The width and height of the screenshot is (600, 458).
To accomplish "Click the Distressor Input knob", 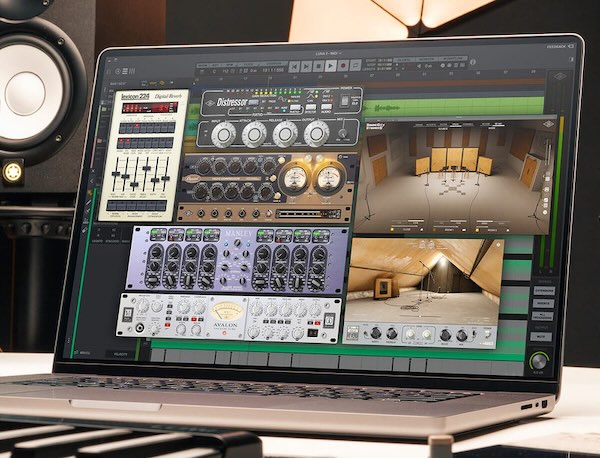I will coord(223,134).
